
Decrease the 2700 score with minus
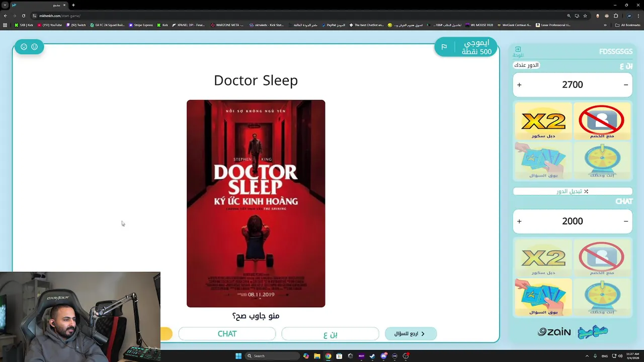pyautogui.click(x=626, y=85)
